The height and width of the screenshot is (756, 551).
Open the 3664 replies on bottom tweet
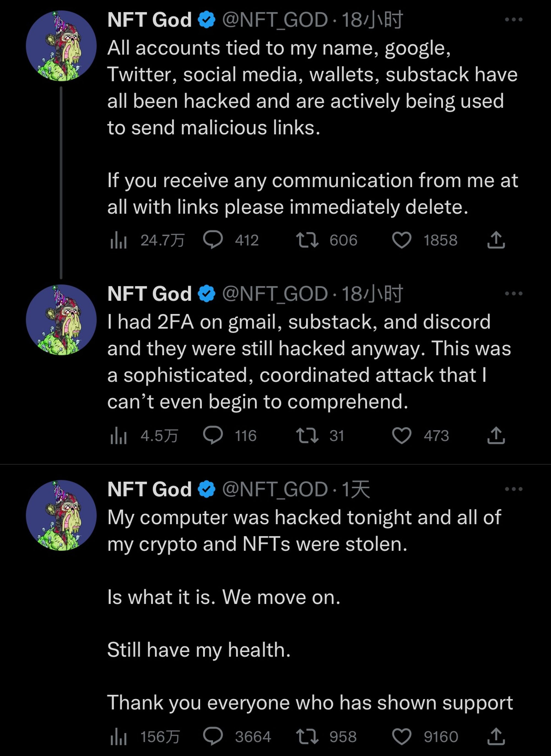[213, 737]
